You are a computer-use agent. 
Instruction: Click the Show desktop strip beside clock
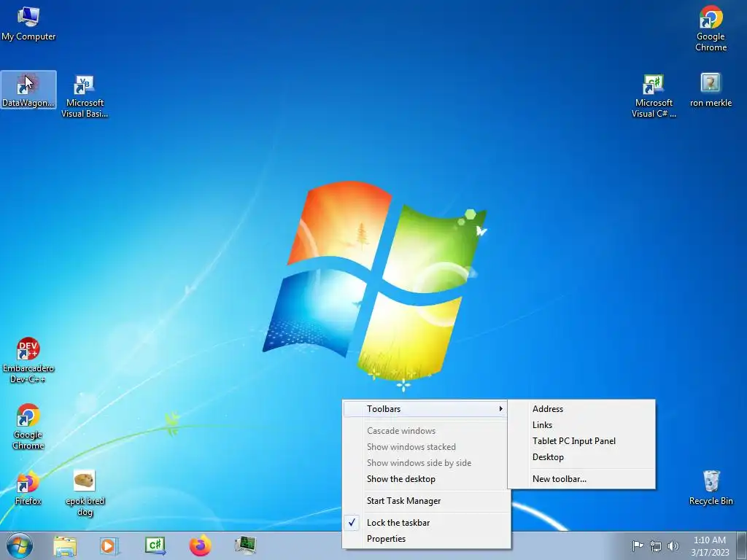(743, 545)
